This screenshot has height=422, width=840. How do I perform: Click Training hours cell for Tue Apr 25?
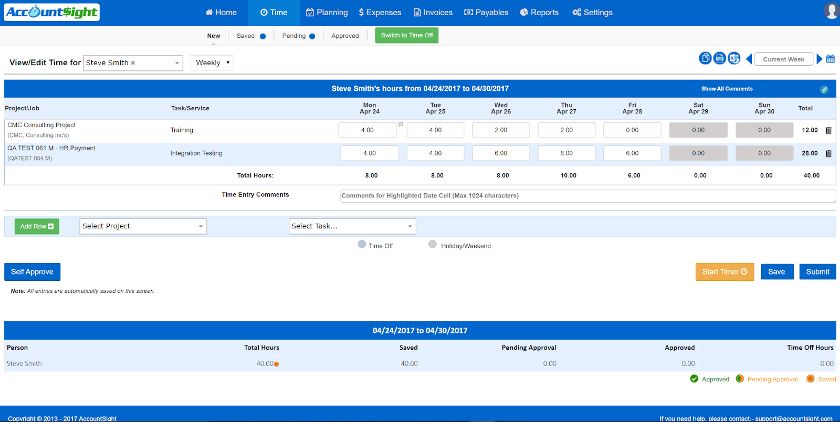(x=436, y=130)
